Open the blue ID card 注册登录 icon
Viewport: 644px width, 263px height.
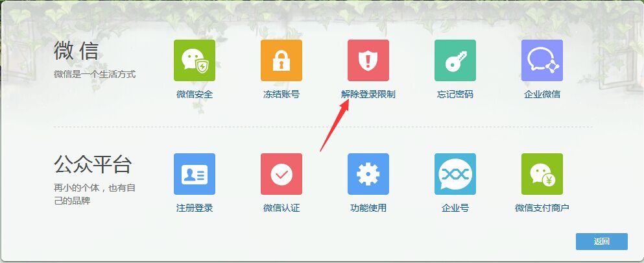click(x=195, y=174)
